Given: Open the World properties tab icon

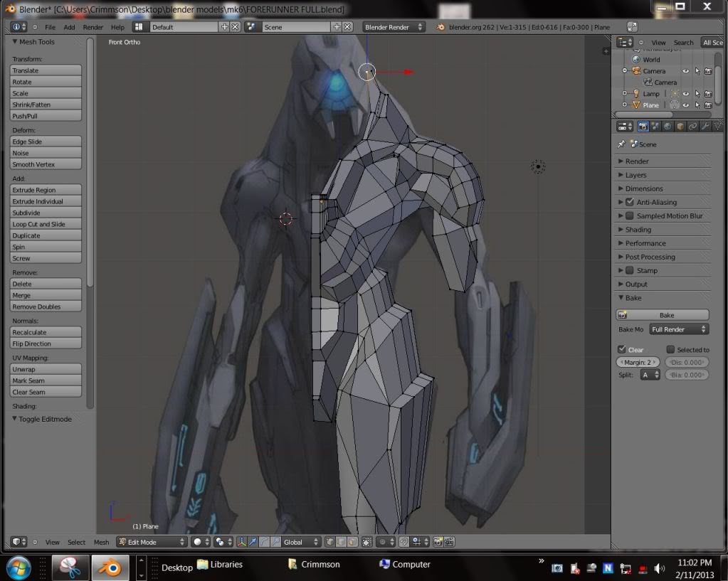Looking at the screenshot, I should click(x=668, y=127).
